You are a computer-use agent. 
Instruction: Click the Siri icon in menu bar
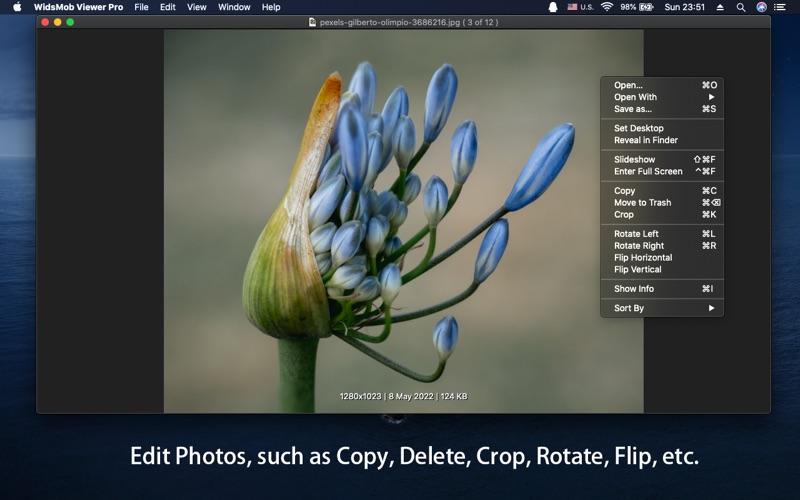tap(761, 7)
